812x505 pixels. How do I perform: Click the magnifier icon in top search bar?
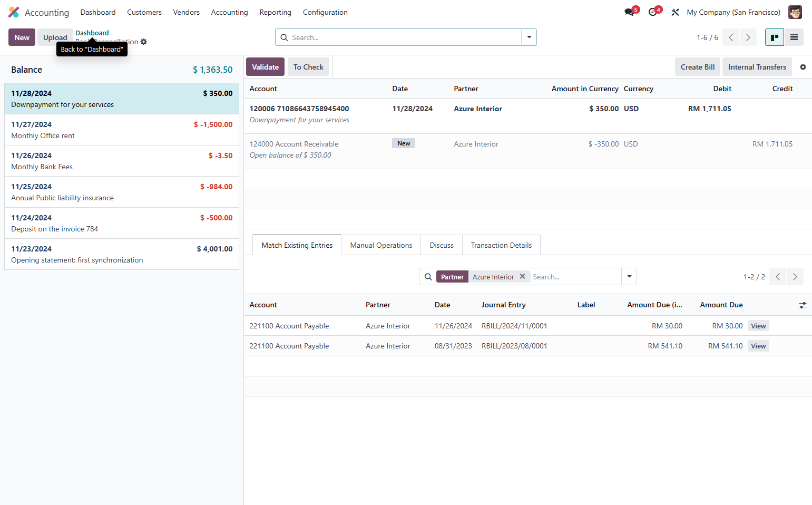[x=284, y=37]
